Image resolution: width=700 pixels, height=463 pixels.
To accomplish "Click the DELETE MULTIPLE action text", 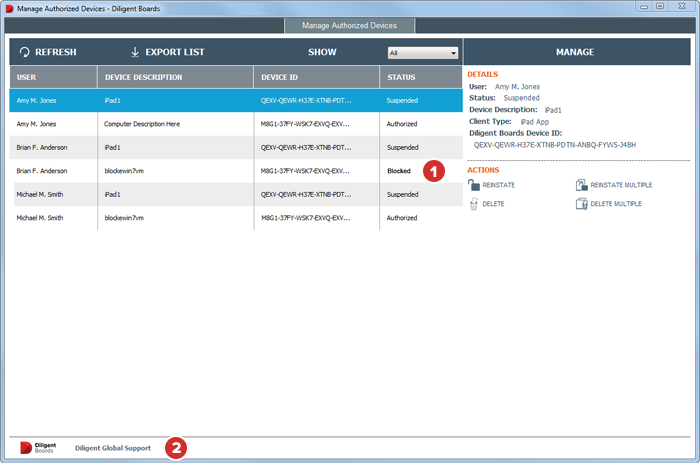I will (616, 204).
